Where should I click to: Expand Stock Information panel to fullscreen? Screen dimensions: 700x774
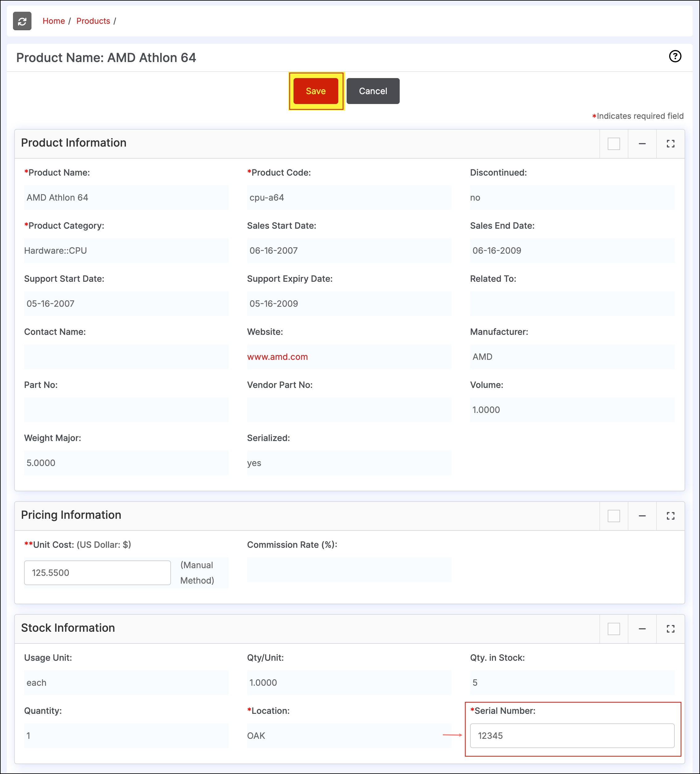tap(670, 629)
